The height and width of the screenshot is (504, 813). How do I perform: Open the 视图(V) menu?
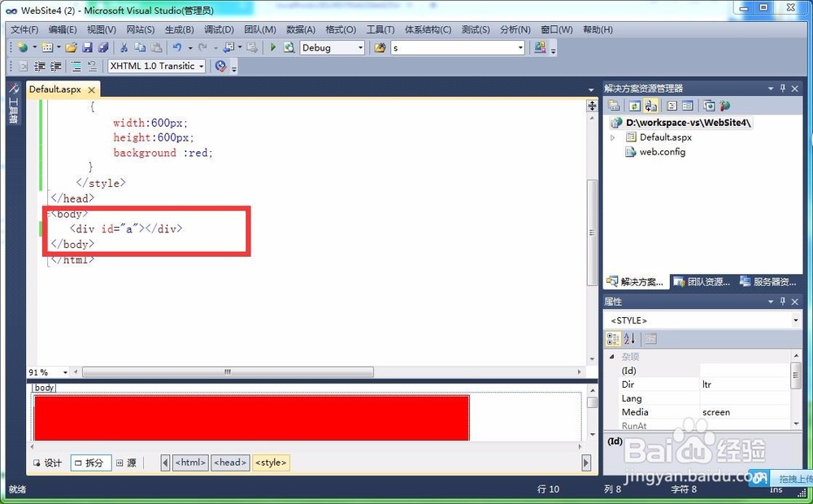(102, 29)
